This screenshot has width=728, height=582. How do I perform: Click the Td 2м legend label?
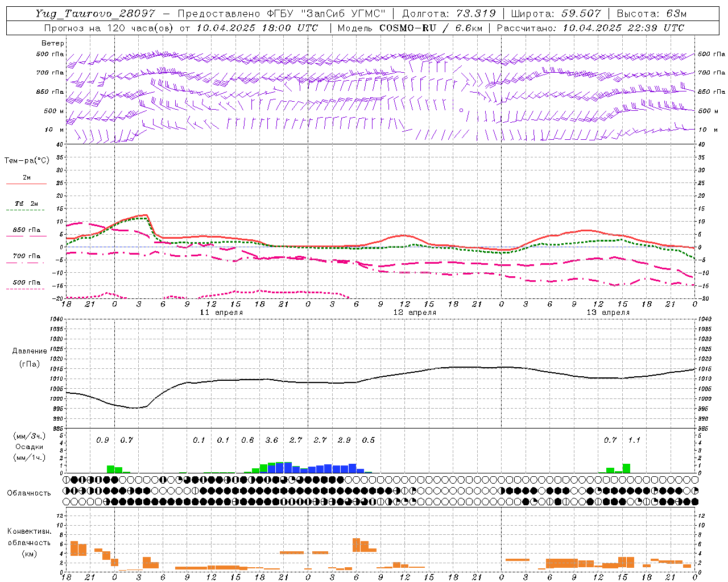(27, 203)
